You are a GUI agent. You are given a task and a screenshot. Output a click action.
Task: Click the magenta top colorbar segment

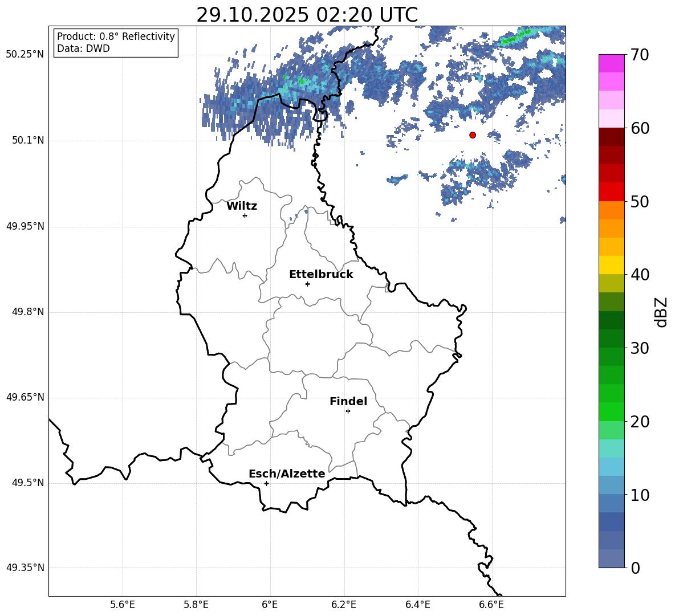pyautogui.click(x=612, y=63)
